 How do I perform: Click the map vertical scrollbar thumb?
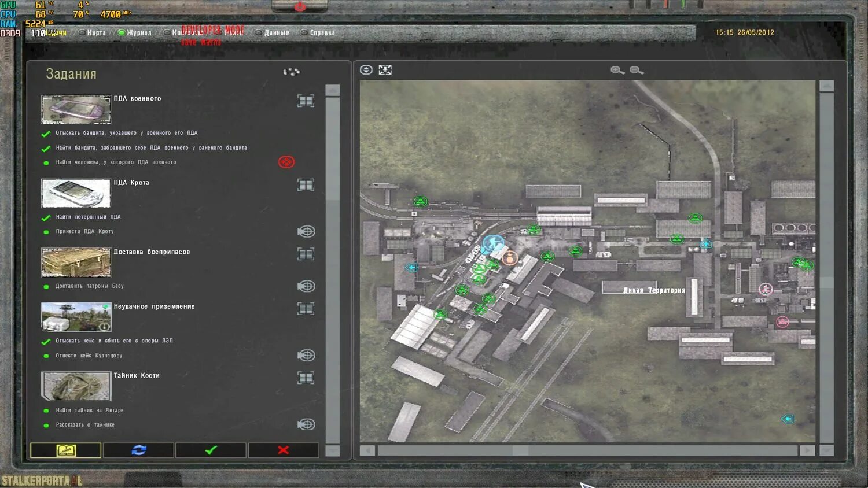tap(827, 282)
